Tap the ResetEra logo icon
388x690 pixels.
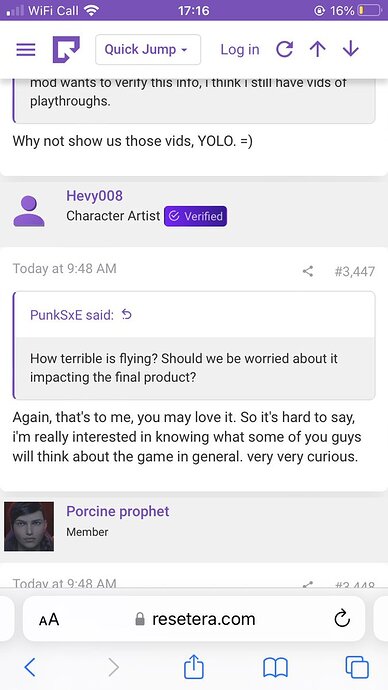66,49
